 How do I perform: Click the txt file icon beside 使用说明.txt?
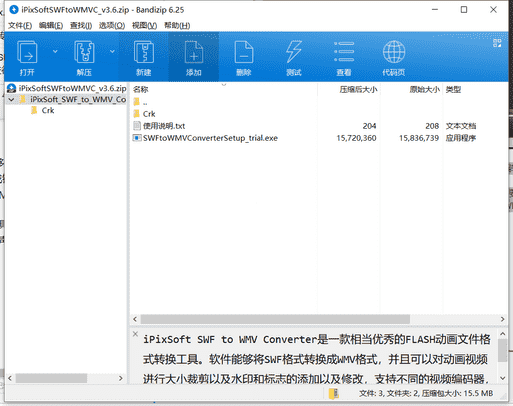137,126
